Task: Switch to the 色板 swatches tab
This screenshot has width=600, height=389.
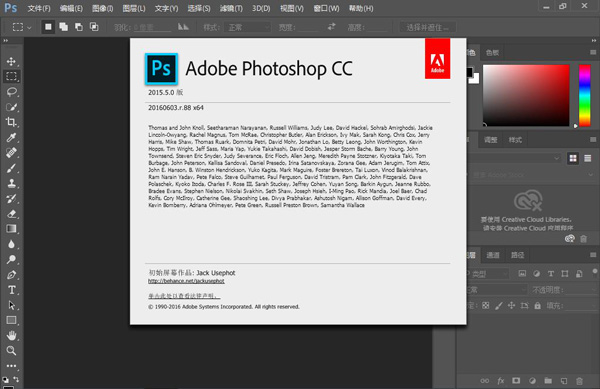Action: click(x=492, y=53)
